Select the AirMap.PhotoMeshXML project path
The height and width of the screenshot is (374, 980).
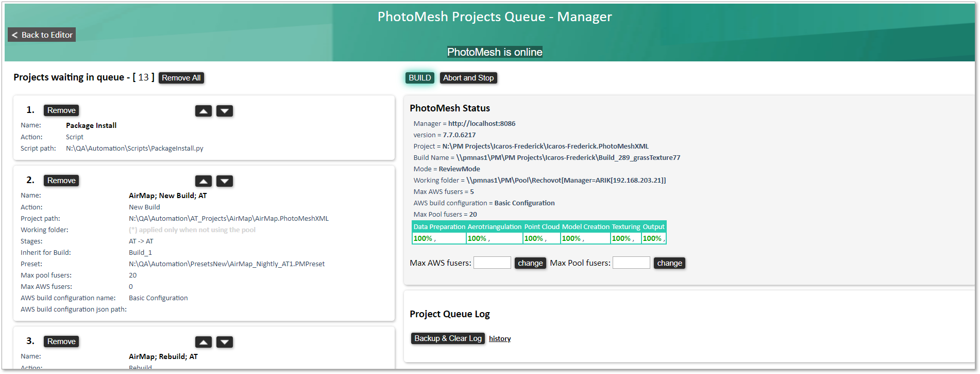229,218
